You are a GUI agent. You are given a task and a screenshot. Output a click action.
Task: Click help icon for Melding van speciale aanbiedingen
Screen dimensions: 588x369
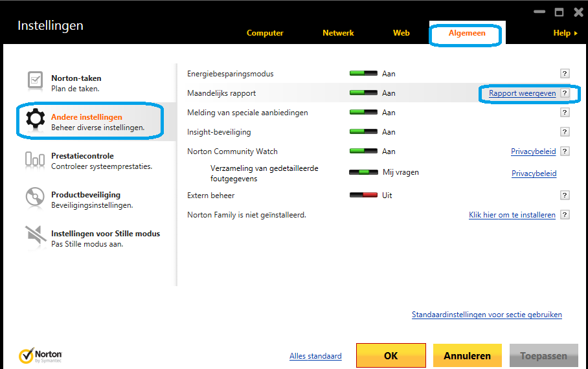(565, 113)
